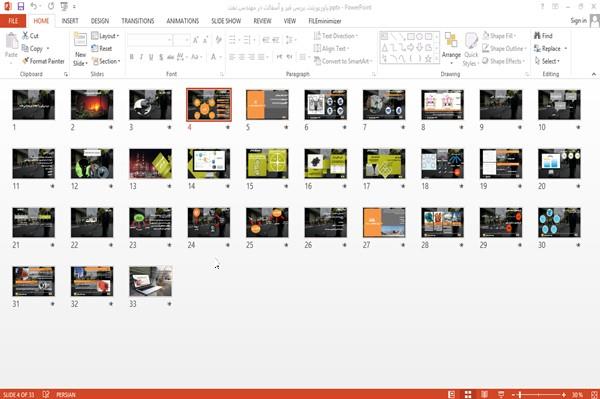Select slide 13 thumbnail
The height and width of the screenshot is (399, 600).
[x=150, y=164]
